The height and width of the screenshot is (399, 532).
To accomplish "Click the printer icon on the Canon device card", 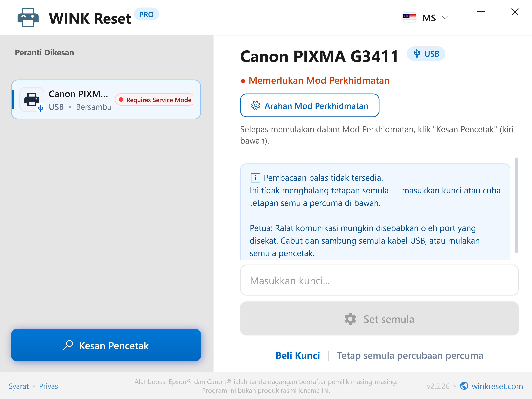I will (x=32, y=100).
